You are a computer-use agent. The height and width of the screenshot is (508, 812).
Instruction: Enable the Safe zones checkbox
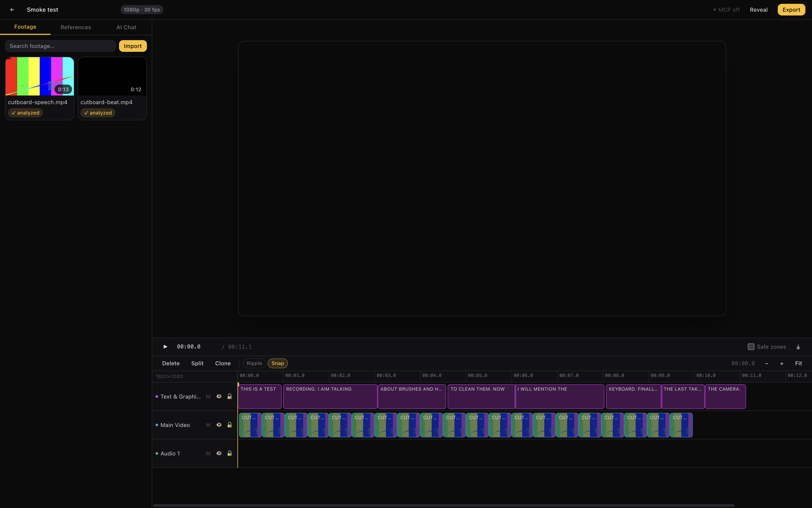pos(751,347)
